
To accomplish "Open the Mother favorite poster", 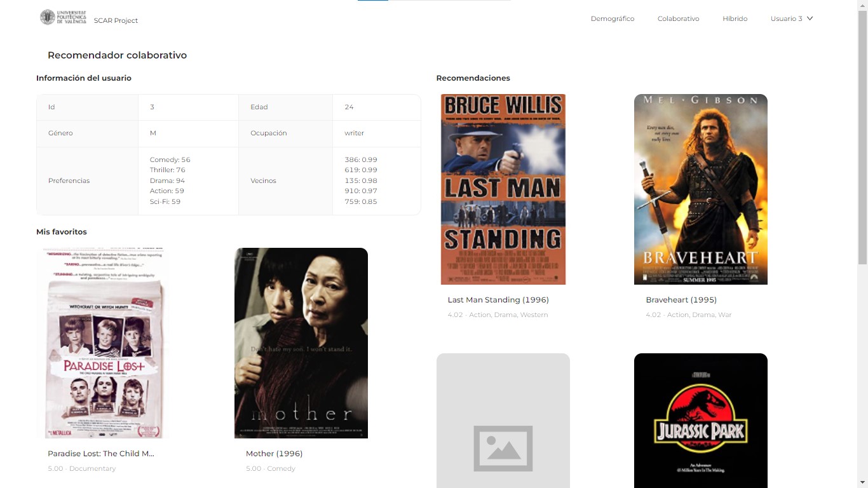I will tap(301, 343).
